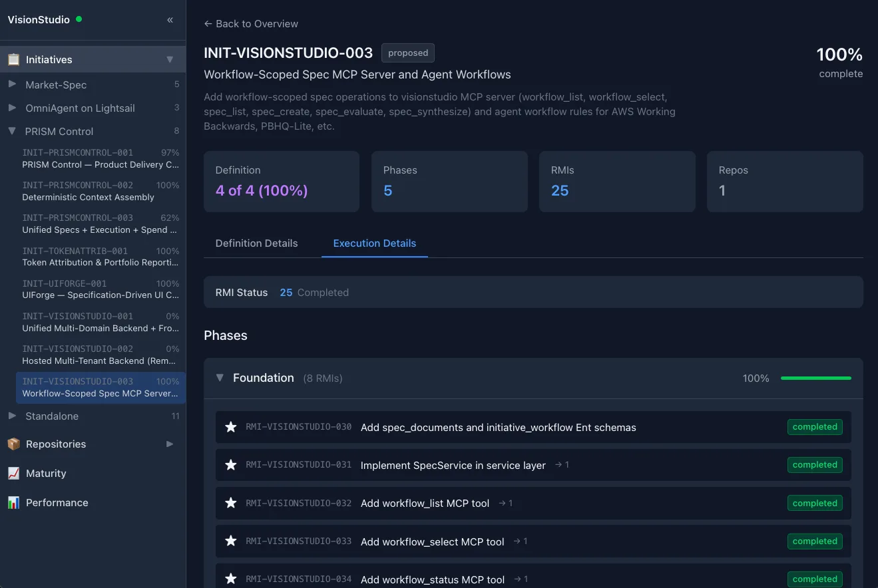Toggle star on RMI-VISIONSTUDIO-034
878x588 pixels.
(x=231, y=579)
